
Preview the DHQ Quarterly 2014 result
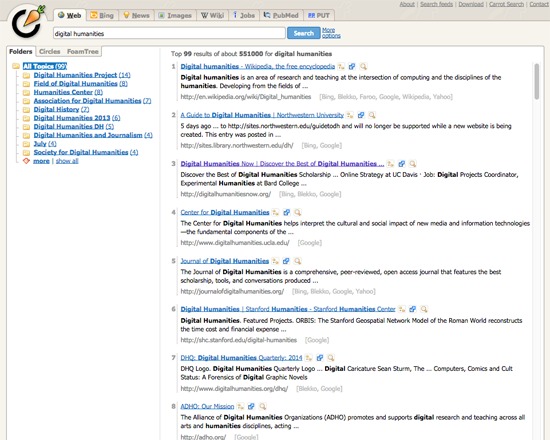(x=331, y=358)
